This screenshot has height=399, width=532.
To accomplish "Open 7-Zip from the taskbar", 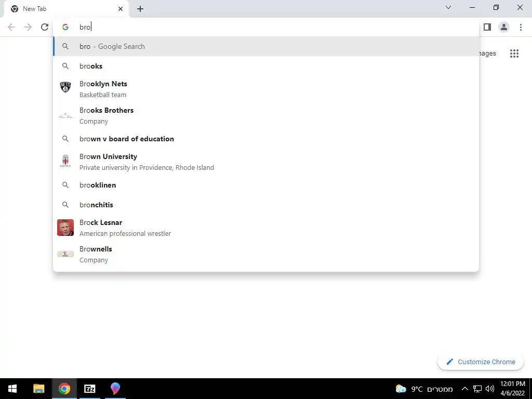I will pos(89,389).
